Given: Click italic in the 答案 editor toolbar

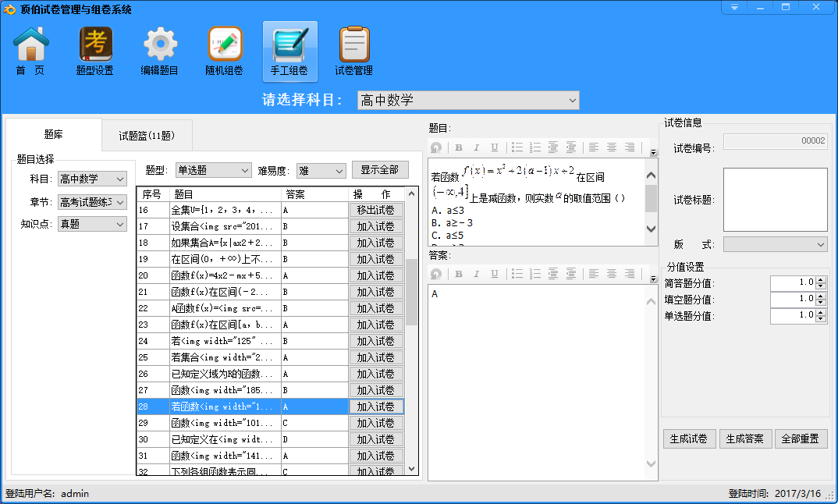Looking at the screenshot, I should [x=477, y=274].
